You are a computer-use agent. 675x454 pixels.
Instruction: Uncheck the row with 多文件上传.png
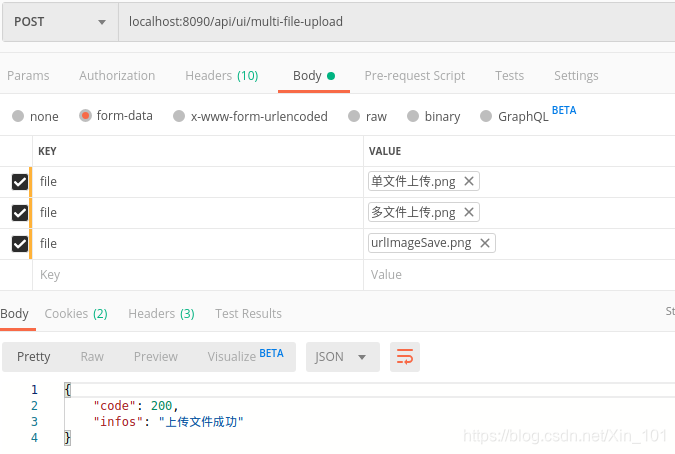pos(20,213)
